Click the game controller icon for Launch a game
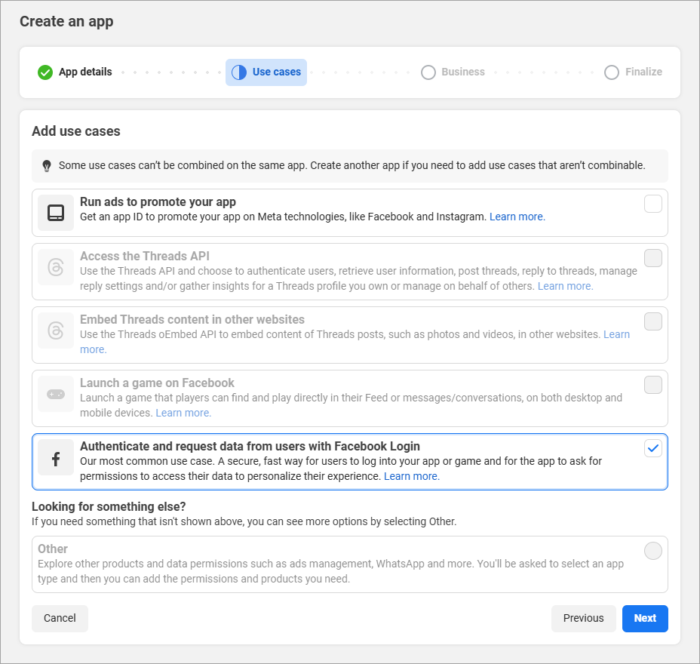Image resolution: width=700 pixels, height=664 pixels. pyautogui.click(x=56, y=394)
